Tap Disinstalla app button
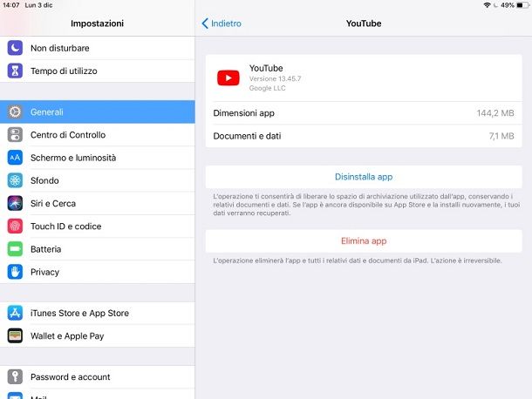Screen dimensions: 532x399 point(364,177)
